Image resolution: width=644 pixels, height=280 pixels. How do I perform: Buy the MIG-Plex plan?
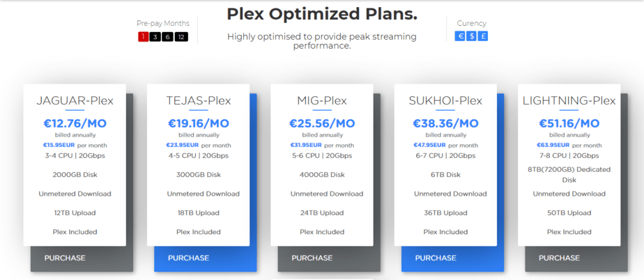[312, 258]
